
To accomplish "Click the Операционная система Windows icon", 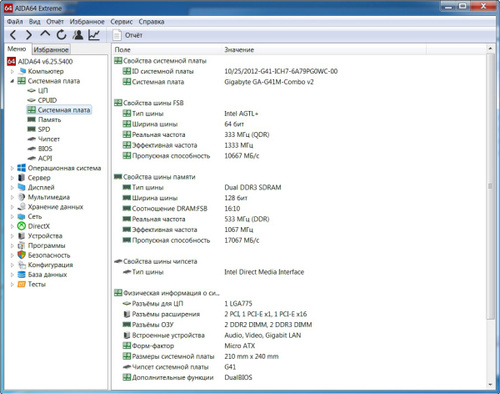I will pos(21,168).
